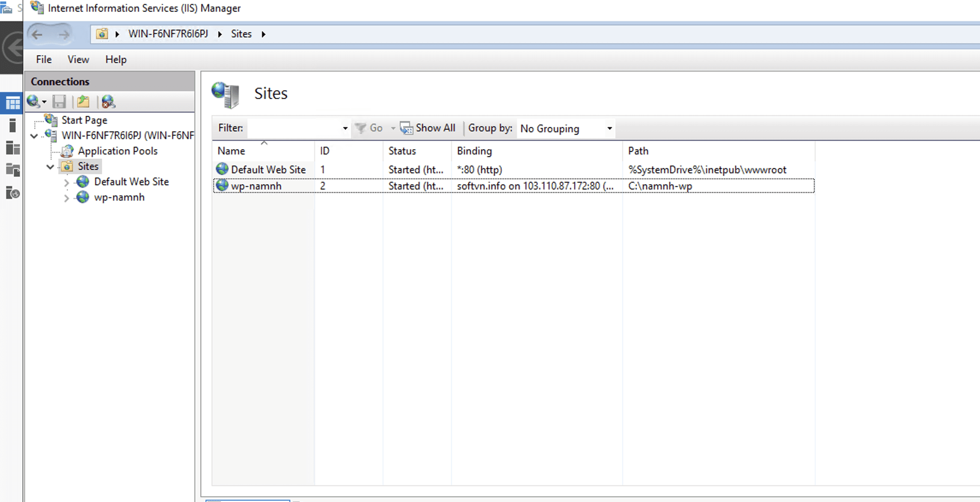This screenshot has width=980, height=502.
Task: Click Server Manager dashboard grid icon
Action: [12, 103]
